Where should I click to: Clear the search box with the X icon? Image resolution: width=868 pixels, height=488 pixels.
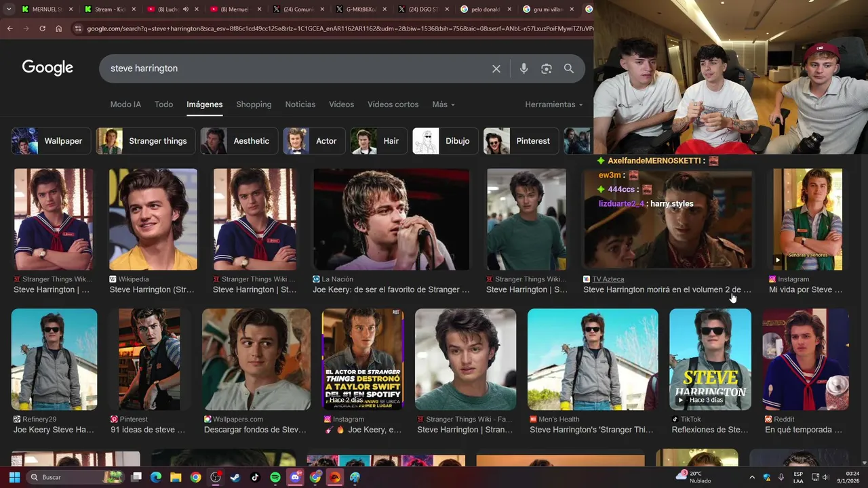[x=496, y=68]
